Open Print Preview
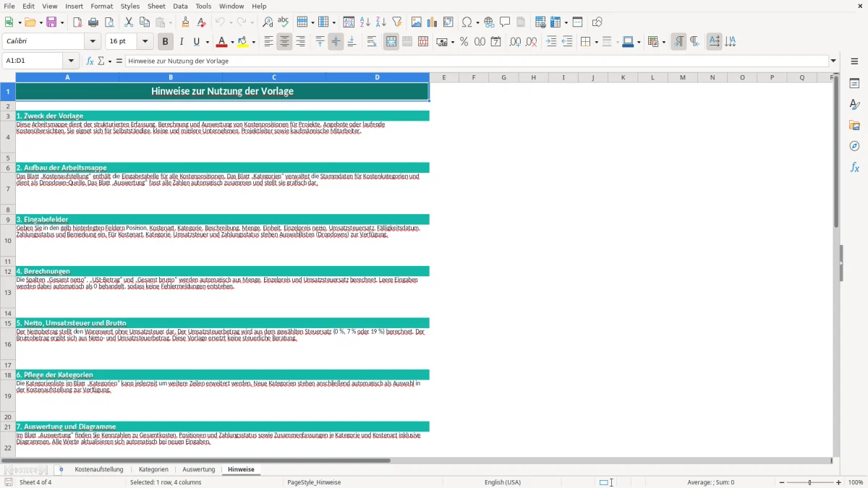Screen dimensions: 868x488 coord(109,22)
